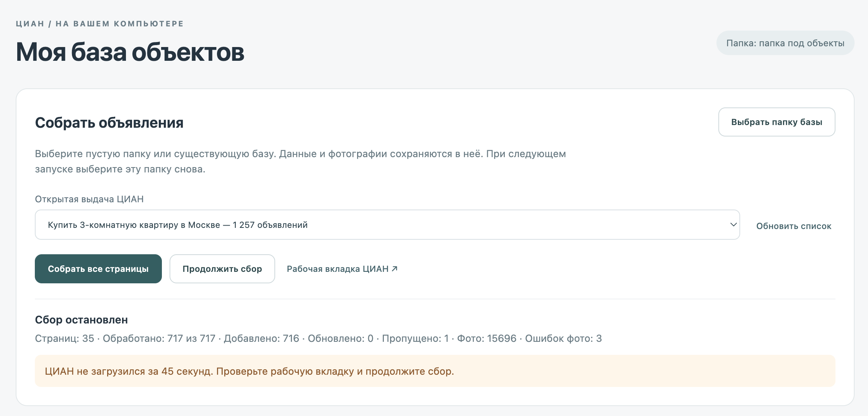Image resolution: width=868 pixels, height=416 pixels.
Task: Click the "Открытая выдача ЦИАН" field label
Action: click(x=90, y=199)
